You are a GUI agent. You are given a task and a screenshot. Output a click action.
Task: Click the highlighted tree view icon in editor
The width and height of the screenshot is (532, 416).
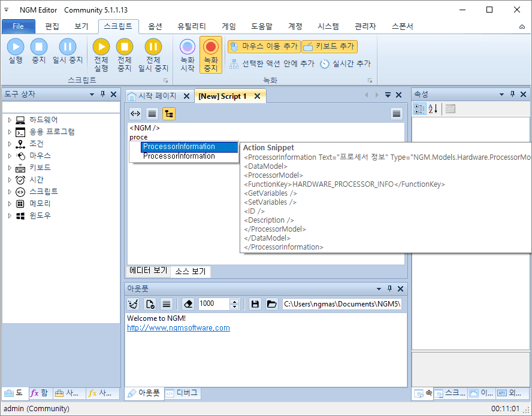click(x=168, y=114)
